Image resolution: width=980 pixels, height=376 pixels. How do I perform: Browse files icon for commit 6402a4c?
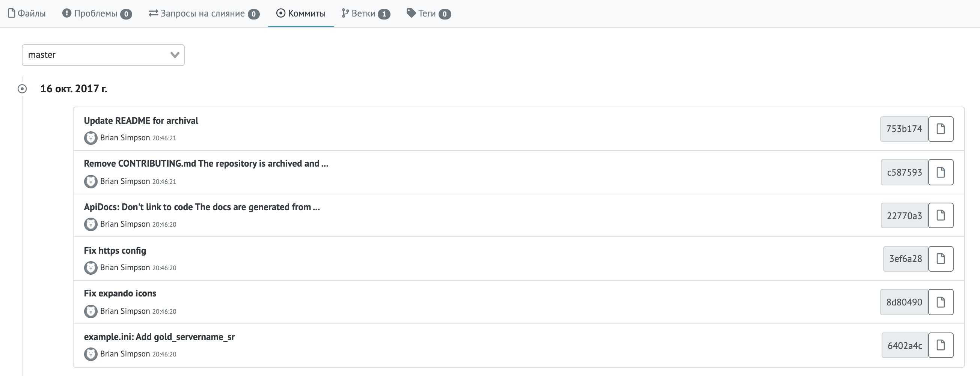[x=941, y=345]
